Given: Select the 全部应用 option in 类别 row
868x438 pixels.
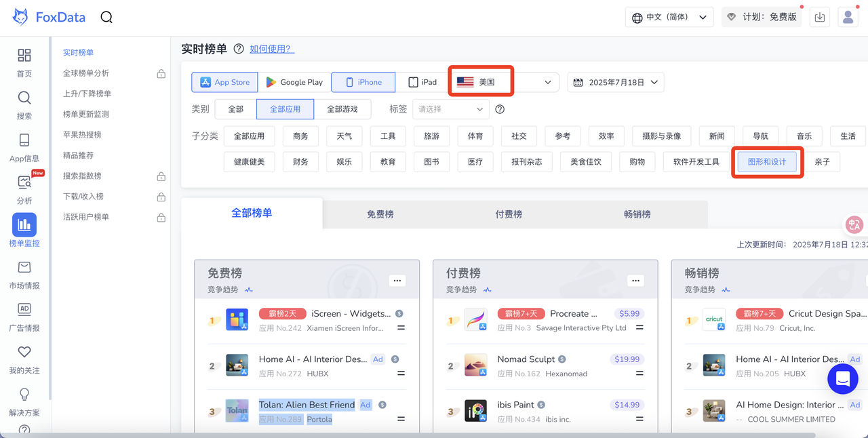Looking at the screenshot, I should click(x=285, y=109).
